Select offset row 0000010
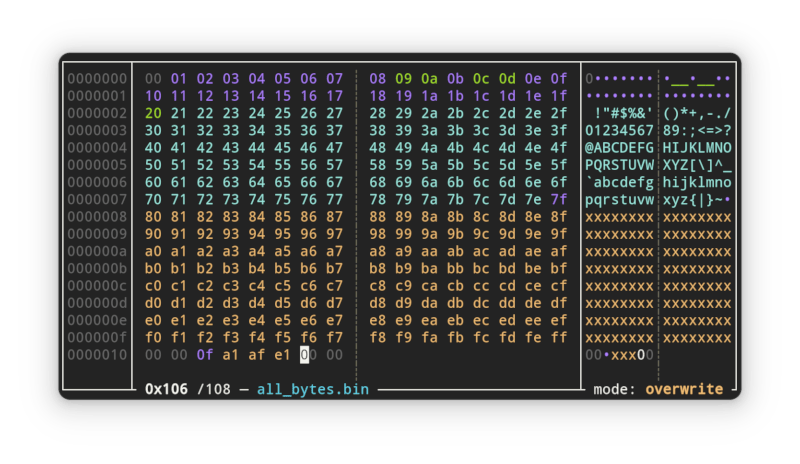Image resolution: width=800 pixels, height=464 pixels. tap(96, 355)
